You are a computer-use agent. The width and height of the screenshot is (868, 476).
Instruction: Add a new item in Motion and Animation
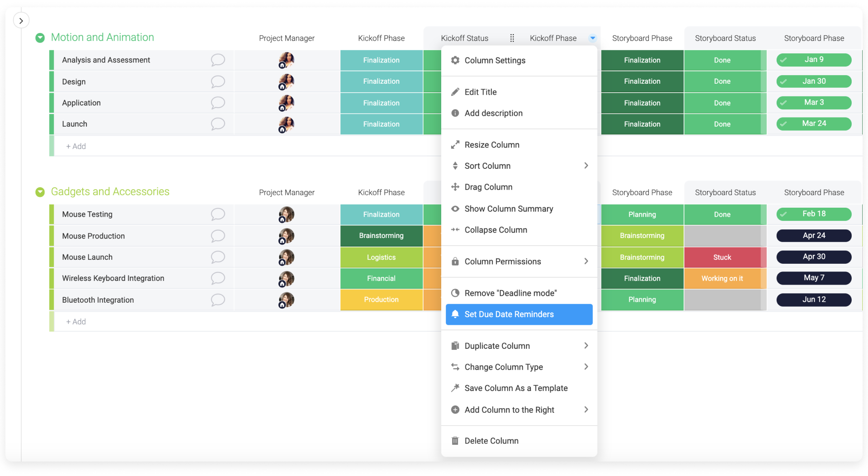[76, 146]
